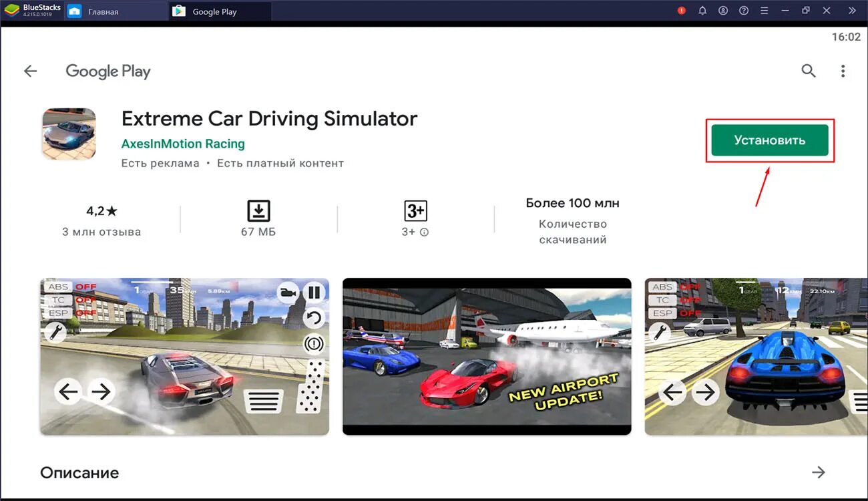The height and width of the screenshot is (501, 868).
Task: Switch to the Главная tab
Action: 116,11
